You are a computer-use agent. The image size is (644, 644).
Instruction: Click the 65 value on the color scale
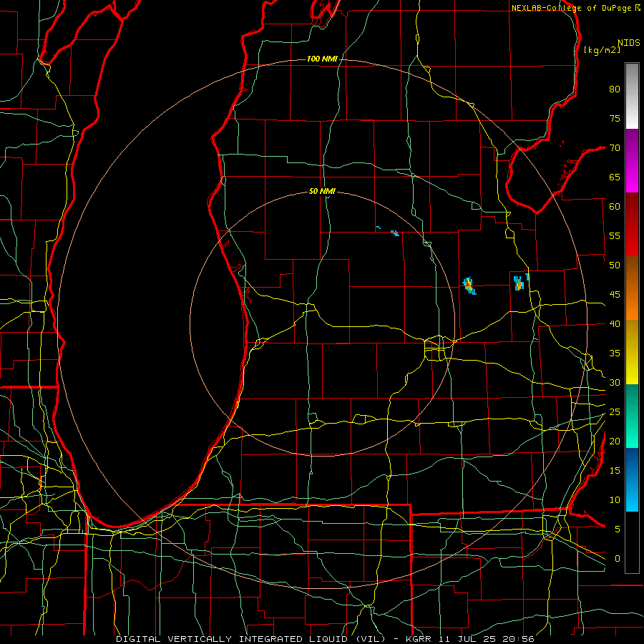[x=615, y=177]
